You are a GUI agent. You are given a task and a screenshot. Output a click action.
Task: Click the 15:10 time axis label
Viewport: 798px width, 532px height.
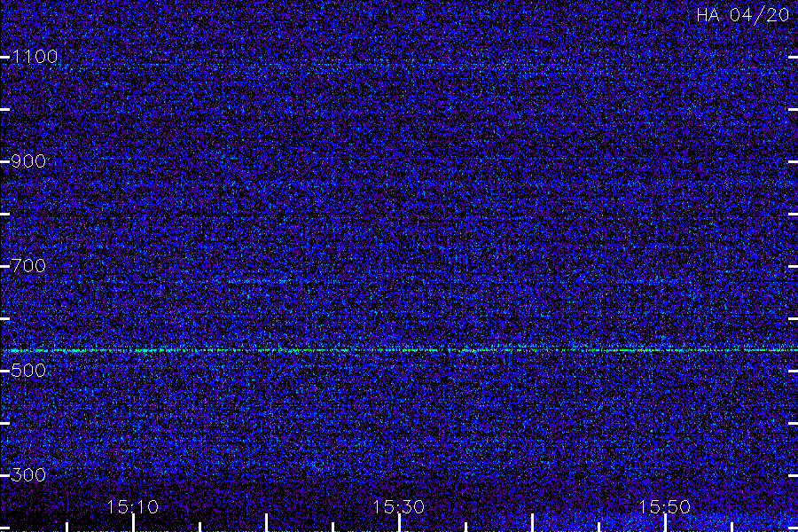(x=132, y=506)
